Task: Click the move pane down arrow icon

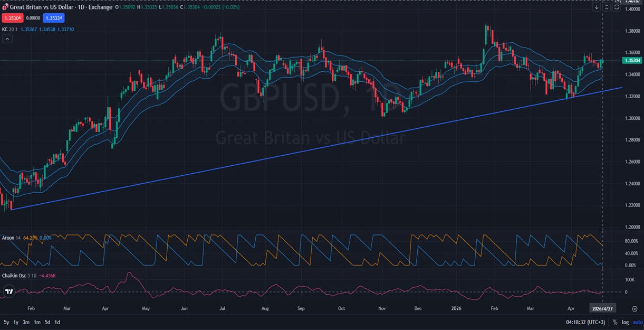Action: click(597, 7)
